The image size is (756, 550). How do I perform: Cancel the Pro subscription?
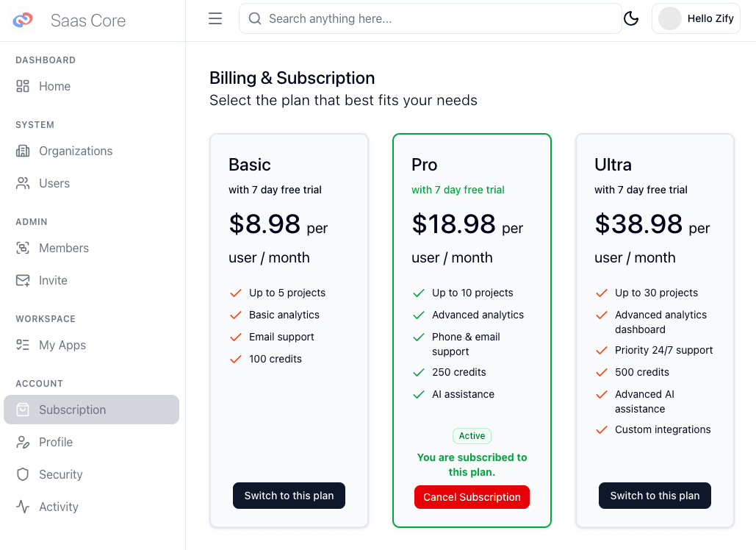472,497
